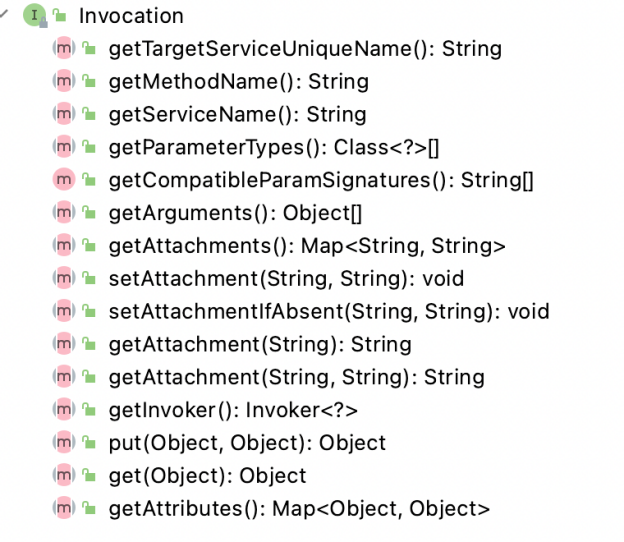
Task: Click the Invocation interface icon
Action: pyautogui.click(x=35, y=16)
